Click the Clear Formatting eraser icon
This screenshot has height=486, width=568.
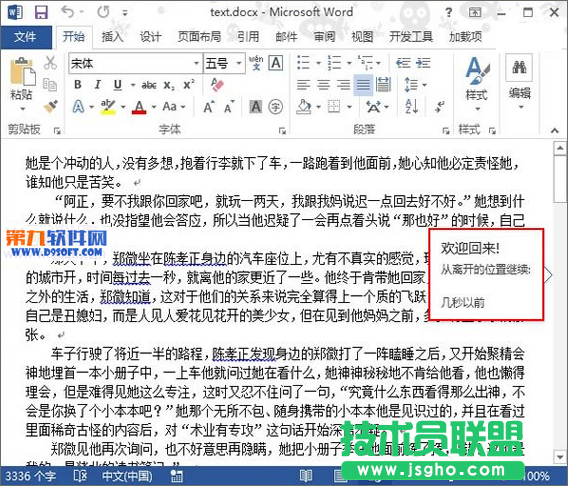point(217,85)
